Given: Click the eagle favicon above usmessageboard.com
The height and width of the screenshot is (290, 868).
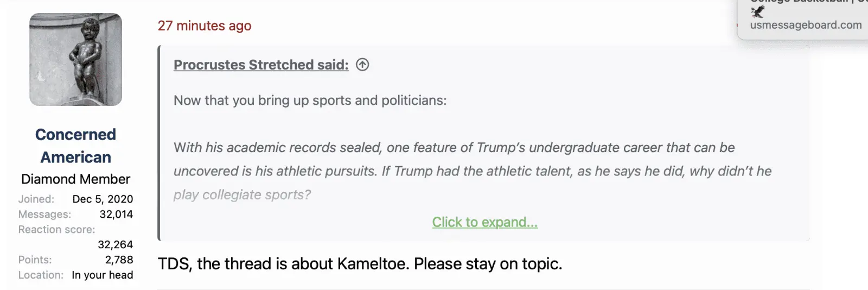Looking at the screenshot, I should point(757,12).
